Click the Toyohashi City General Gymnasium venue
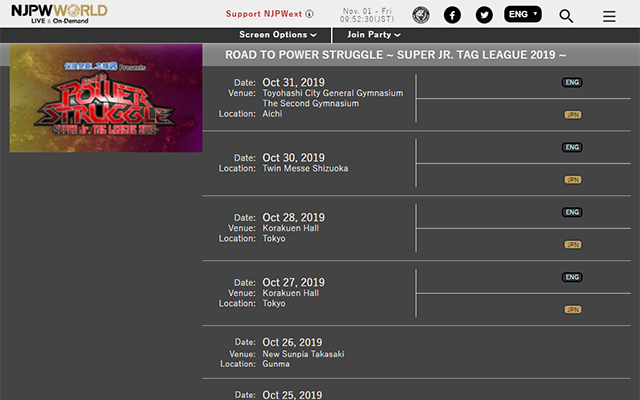This screenshot has width=640, height=400. click(333, 93)
